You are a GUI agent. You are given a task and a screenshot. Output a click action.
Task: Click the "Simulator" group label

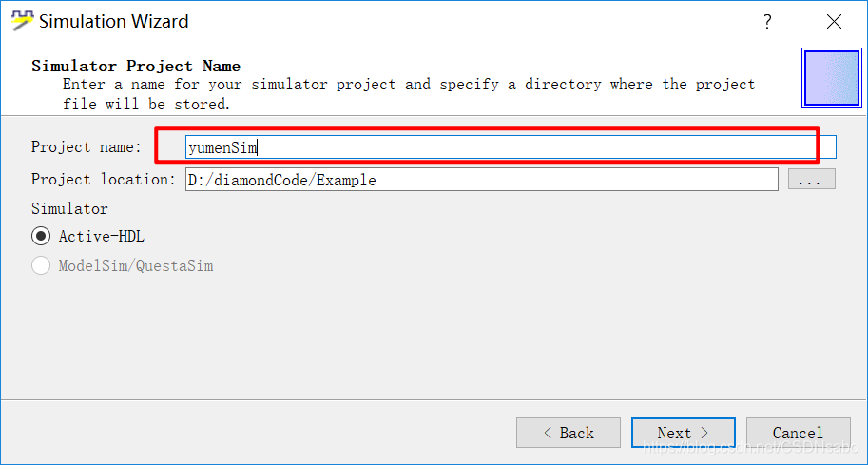(69, 208)
